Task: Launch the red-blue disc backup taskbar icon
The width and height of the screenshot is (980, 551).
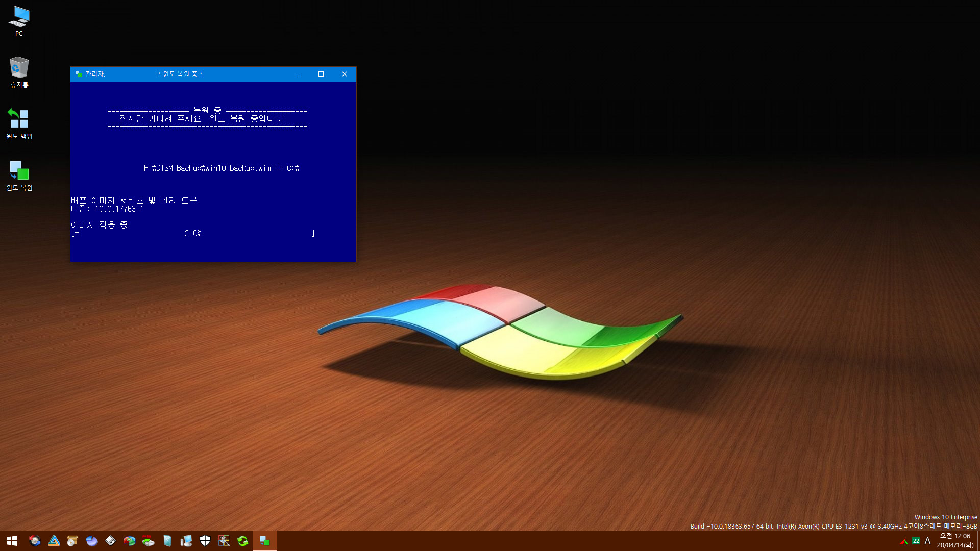Action: pos(35,541)
